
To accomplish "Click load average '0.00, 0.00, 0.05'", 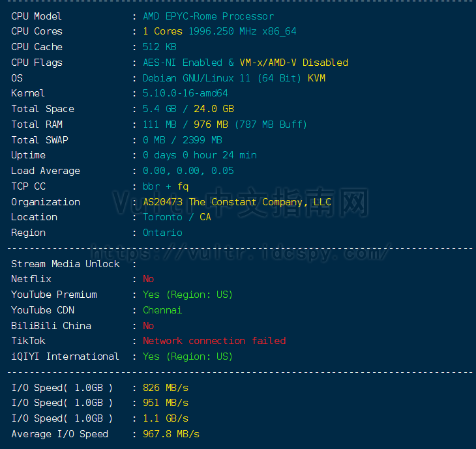I will tap(188, 171).
